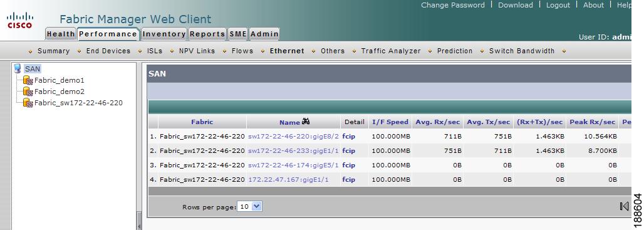Open the Admin tab
Image resolution: width=644 pixels, height=230 pixels.
coord(264,34)
